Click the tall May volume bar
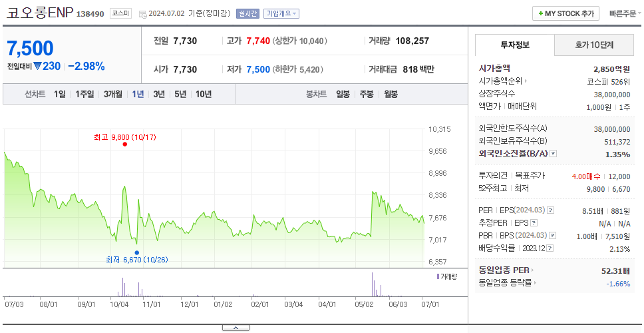This screenshot has height=333, width=644. click(x=373, y=284)
